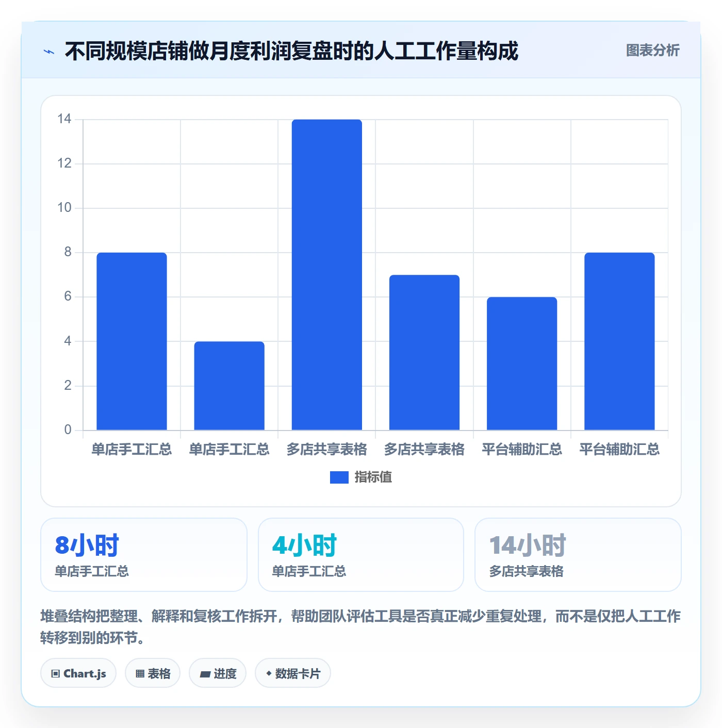This screenshot has height=728, width=722.
Task: Open the 14小时 多店共享表格 card
Action: coord(578,555)
